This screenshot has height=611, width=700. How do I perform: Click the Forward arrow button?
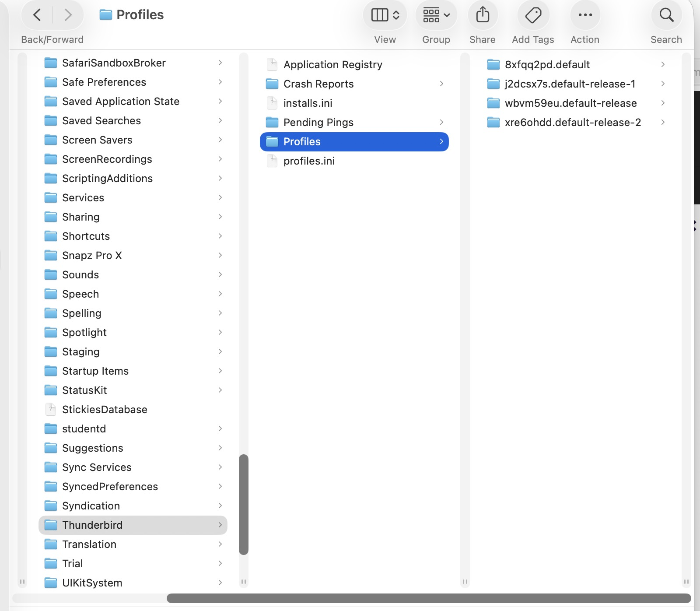[x=68, y=15]
